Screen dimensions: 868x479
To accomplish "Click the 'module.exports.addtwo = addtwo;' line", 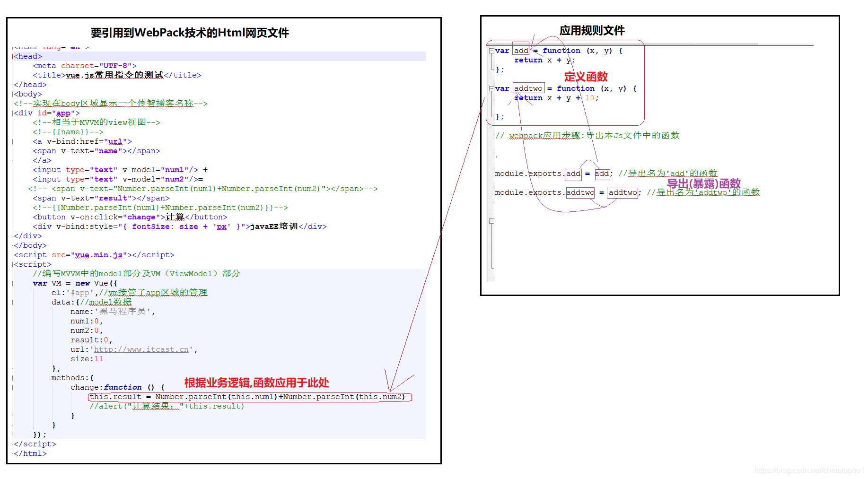I will [x=568, y=192].
